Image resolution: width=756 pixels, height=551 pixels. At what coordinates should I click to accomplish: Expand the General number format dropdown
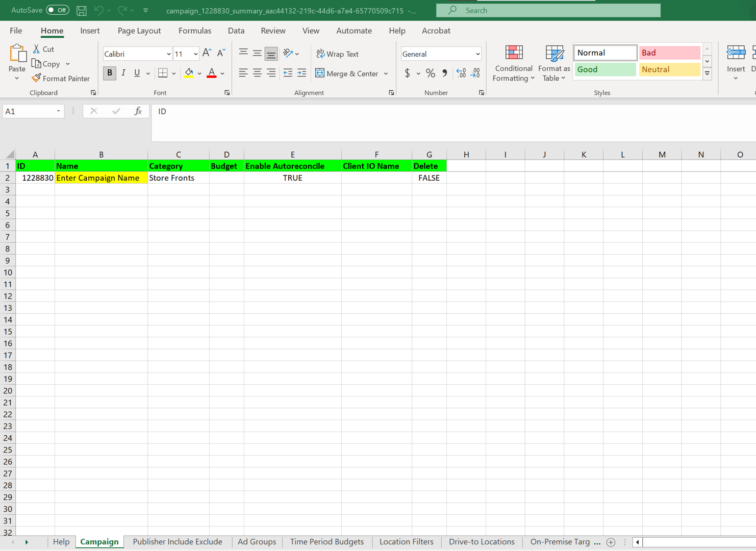[x=477, y=54]
